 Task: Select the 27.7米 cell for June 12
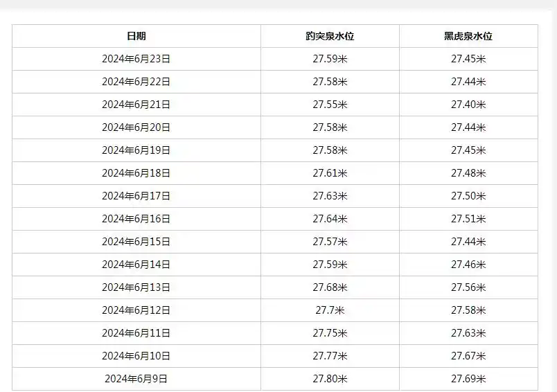pos(330,310)
